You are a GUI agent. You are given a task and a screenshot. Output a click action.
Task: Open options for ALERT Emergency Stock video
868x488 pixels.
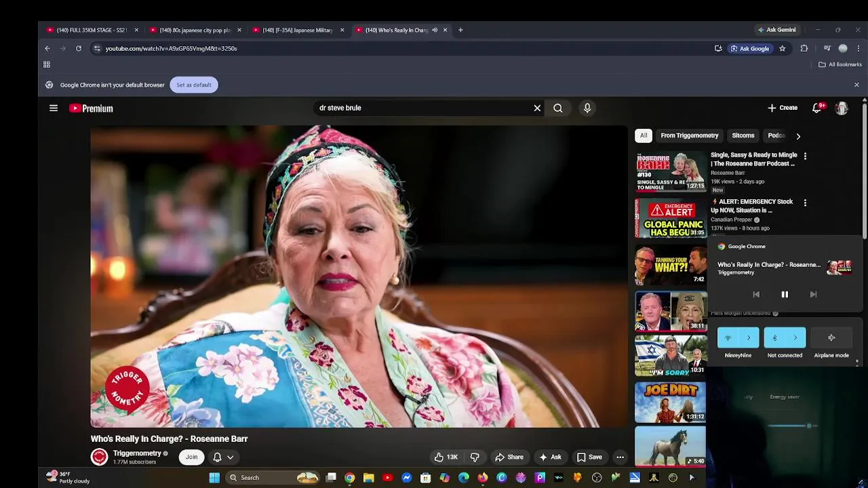tap(805, 203)
